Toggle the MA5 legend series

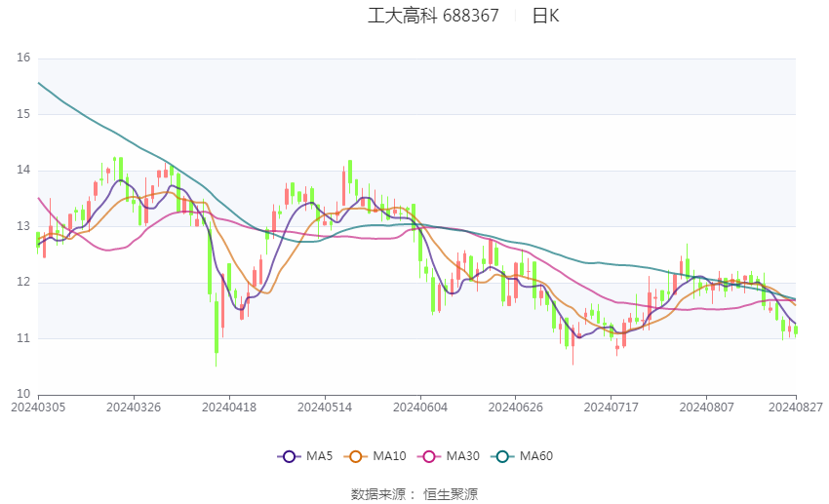point(305,456)
